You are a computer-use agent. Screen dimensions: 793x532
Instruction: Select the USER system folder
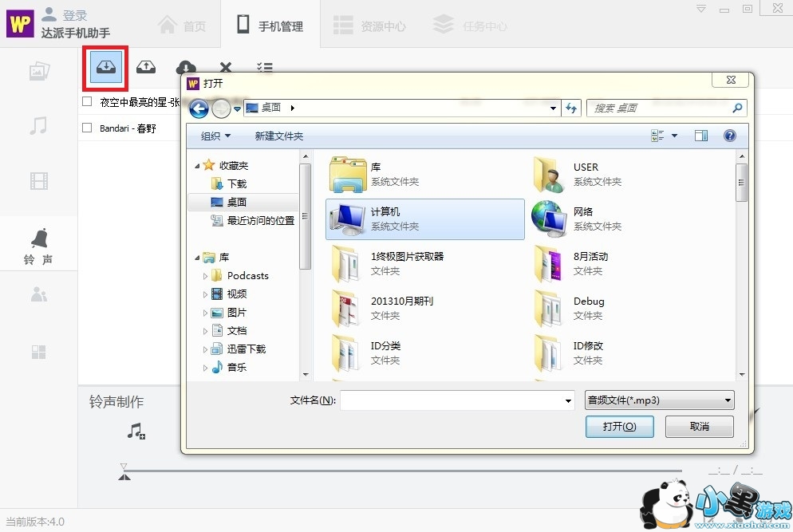(628, 175)
